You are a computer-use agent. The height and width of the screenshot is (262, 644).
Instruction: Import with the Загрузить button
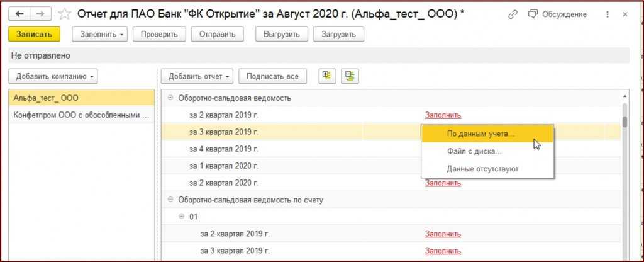tap(338, 34)
